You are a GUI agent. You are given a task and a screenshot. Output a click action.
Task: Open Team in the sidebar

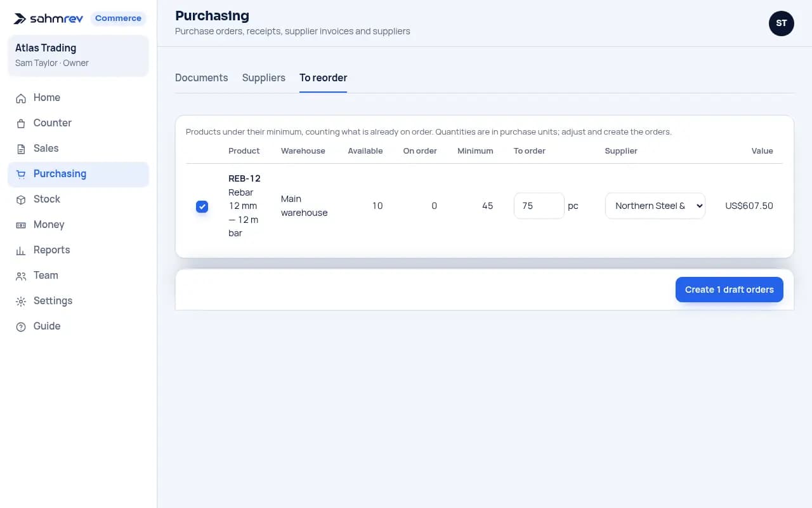[x=78, y=276]
